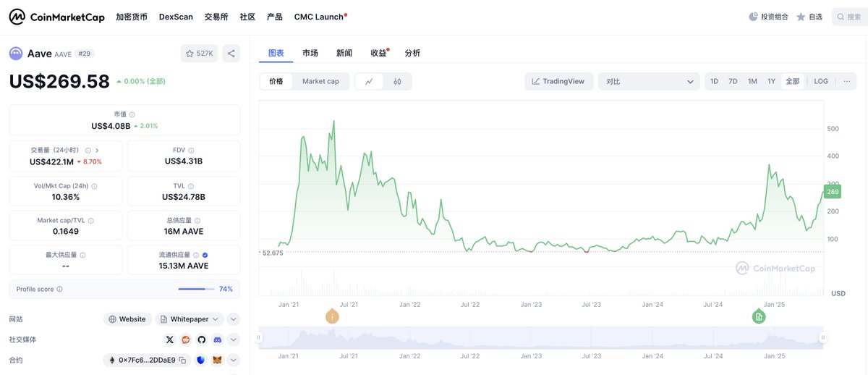Expand more links in the 社交媒体 row
Viewport: 868px width, 375px height.
tap(233, 340)
